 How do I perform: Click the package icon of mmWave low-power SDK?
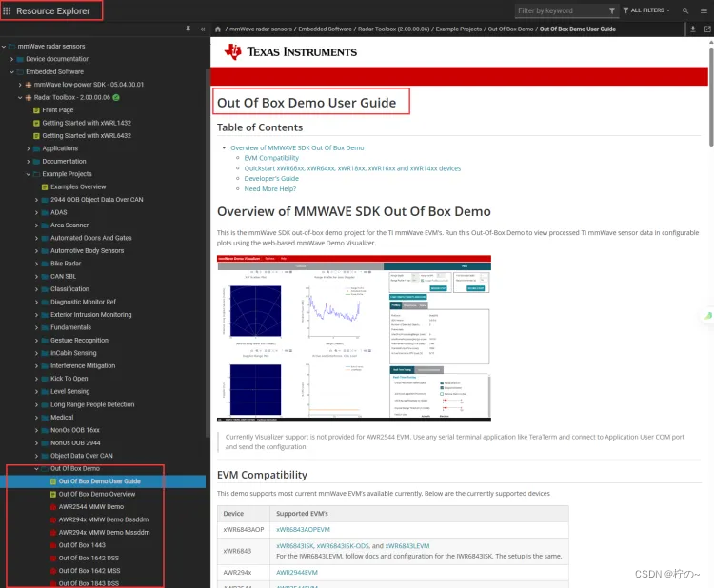[x=29, y=85]
